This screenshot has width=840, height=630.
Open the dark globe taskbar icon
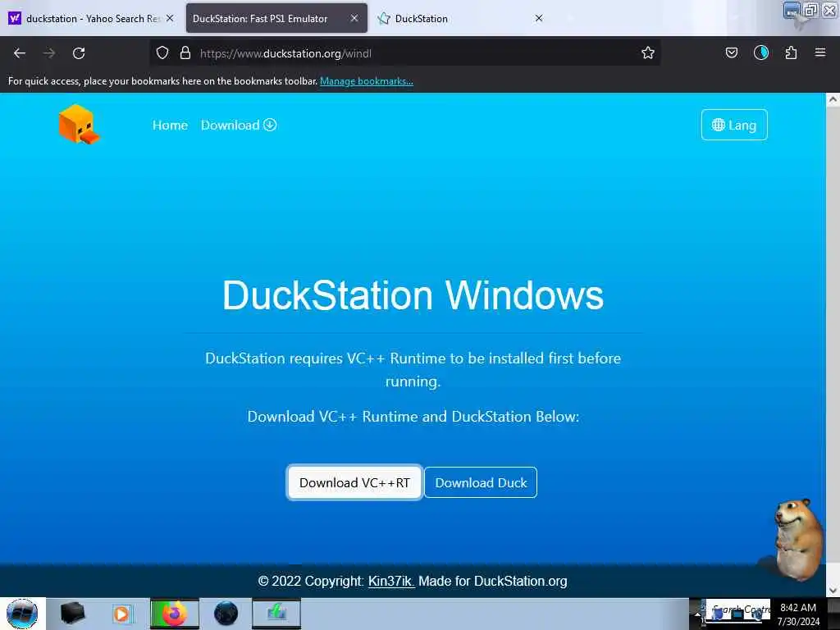pyautogui.click(x=226, y=614)
